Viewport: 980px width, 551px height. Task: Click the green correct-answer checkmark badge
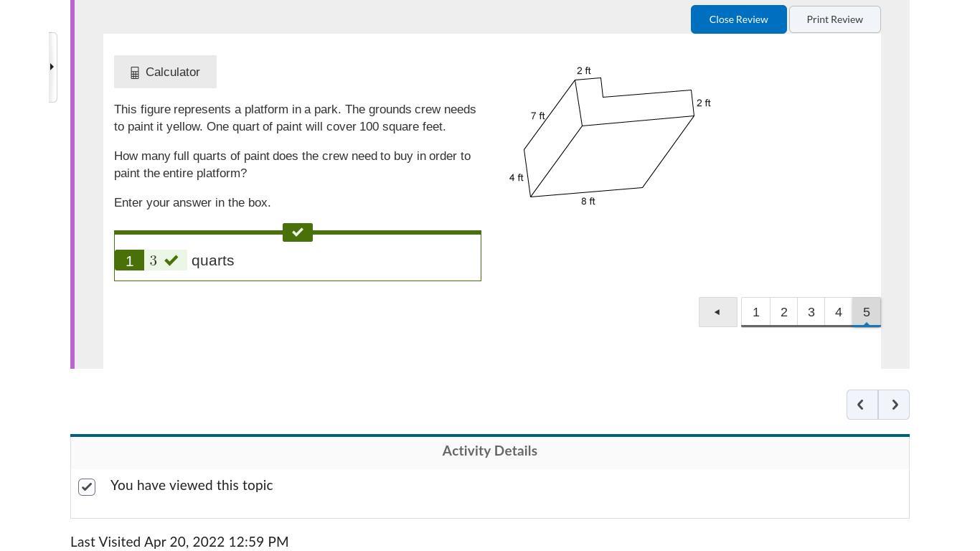[298, 232]
